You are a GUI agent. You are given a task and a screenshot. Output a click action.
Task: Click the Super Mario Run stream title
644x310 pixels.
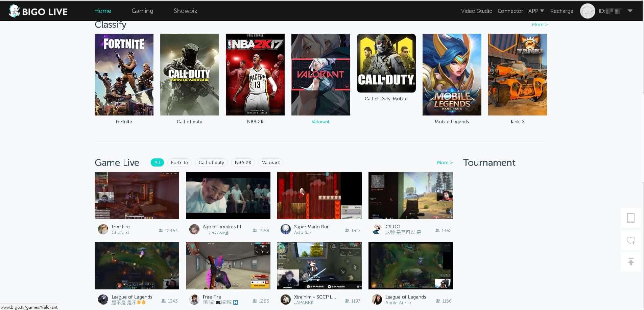312,227
